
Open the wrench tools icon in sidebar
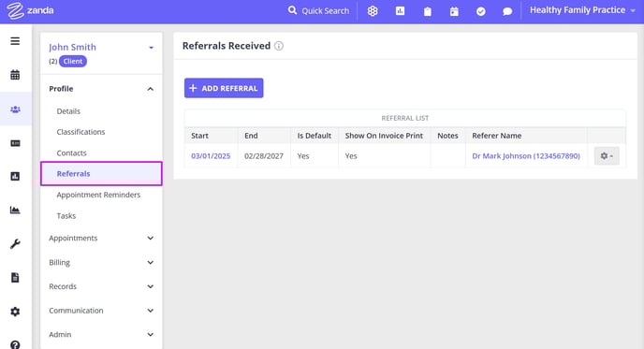pyautogui.click(x=15, y=244)
